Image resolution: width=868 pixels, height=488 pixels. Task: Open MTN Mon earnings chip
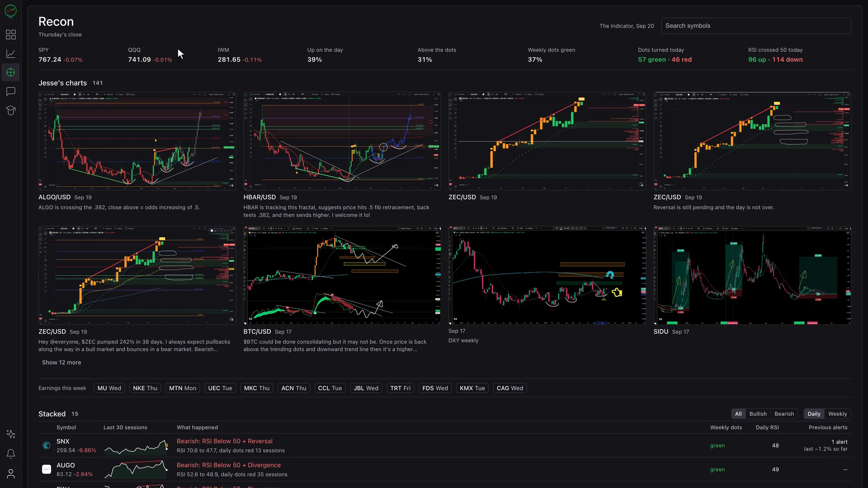183,388
